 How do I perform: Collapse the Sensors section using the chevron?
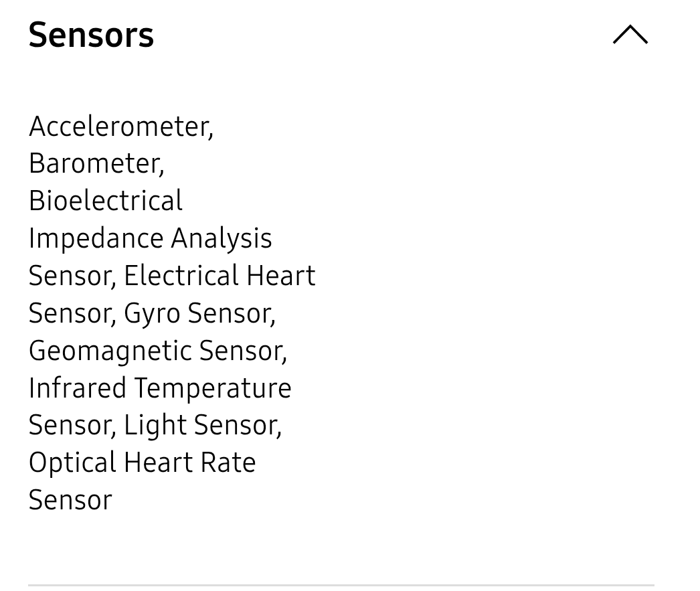pyautogui.click(x=630, y=35)
